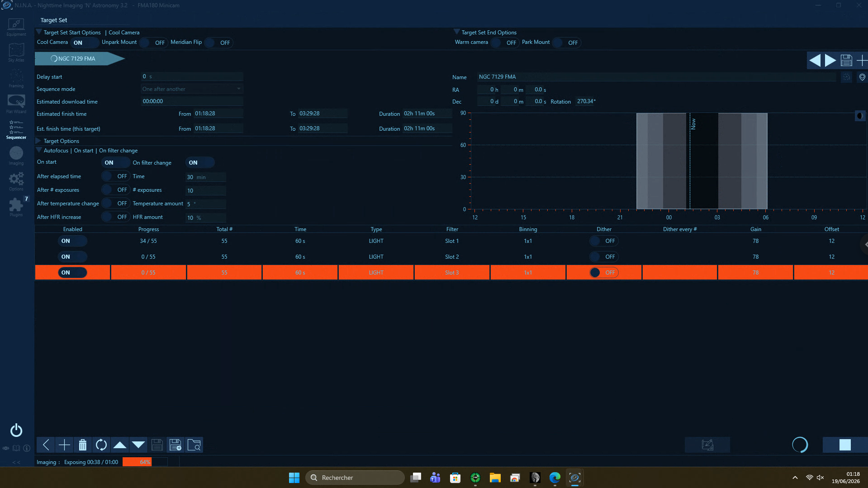
Task: Toggle Meridian Flip switch
Action: coord(218,43)
